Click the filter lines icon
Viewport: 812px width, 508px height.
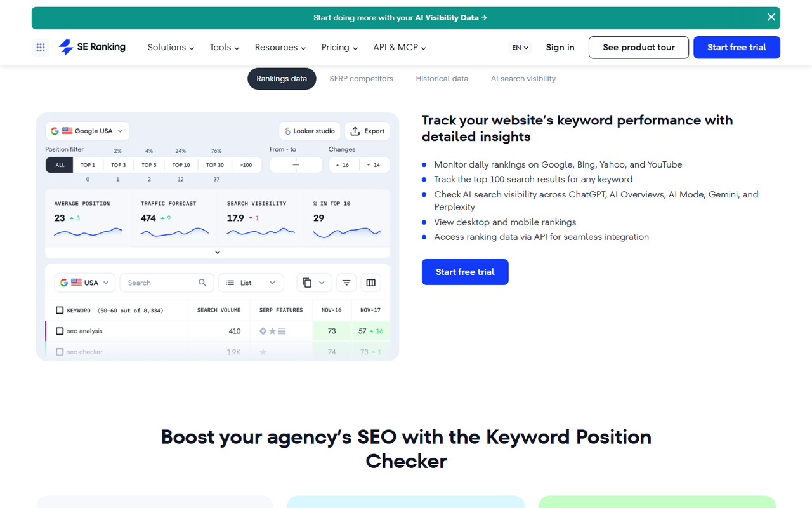click(346, 283)
